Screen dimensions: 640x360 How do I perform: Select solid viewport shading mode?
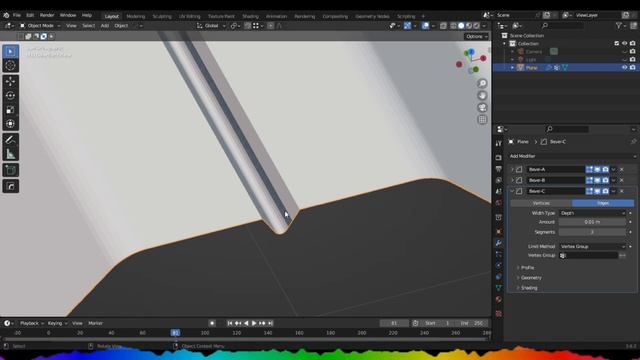tap(461, 26)
